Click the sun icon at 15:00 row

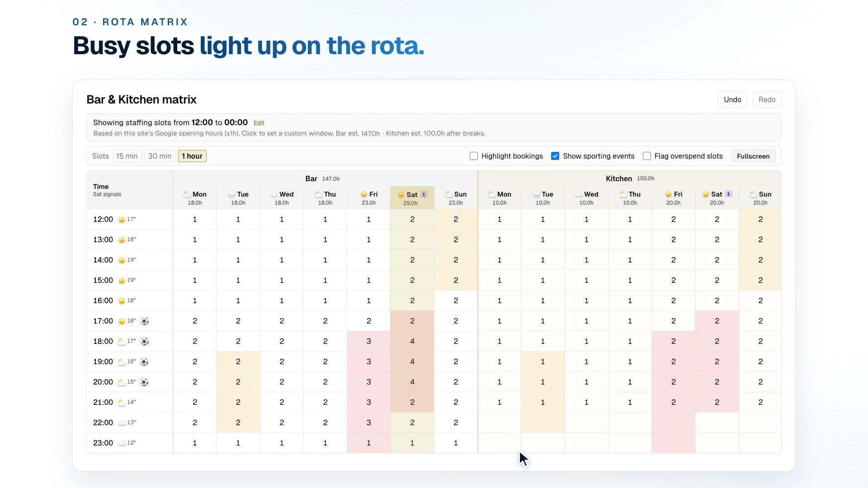coord(122,281)
